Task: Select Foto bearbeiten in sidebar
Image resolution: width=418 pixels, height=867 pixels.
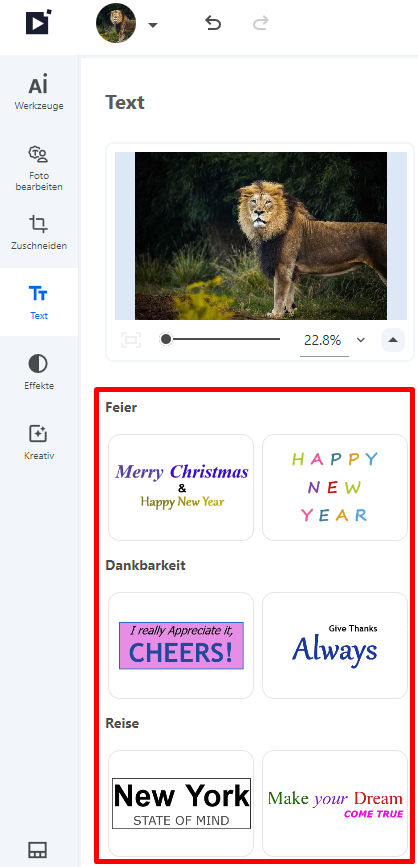Action: [39, 168]
